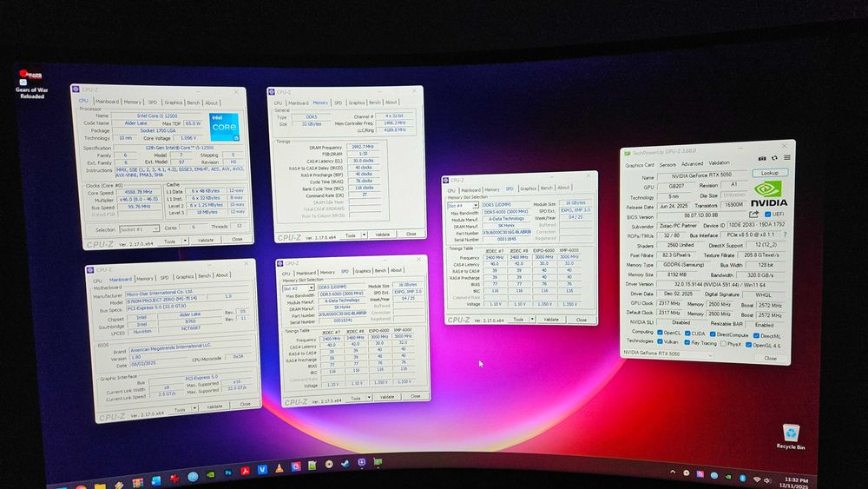Toggle the Vulkan checkbox

point(660,341)
